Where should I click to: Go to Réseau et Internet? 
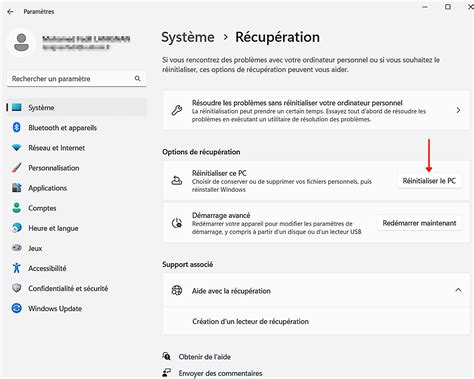76,148
